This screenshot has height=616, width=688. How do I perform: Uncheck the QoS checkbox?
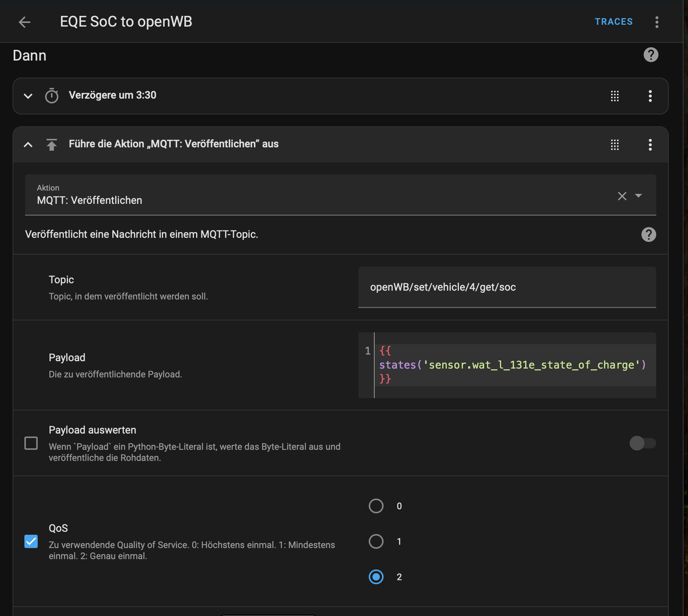click(31, 541)
